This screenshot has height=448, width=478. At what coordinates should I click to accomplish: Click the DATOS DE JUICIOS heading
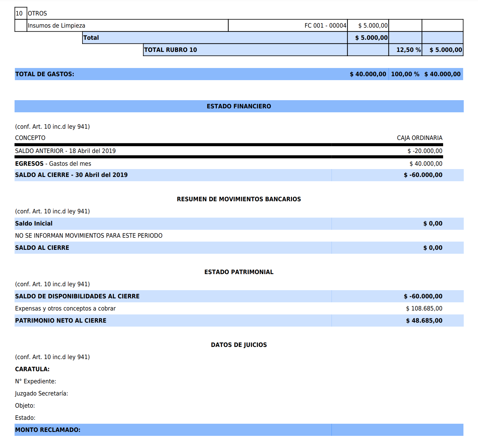[x=239, y=345]
